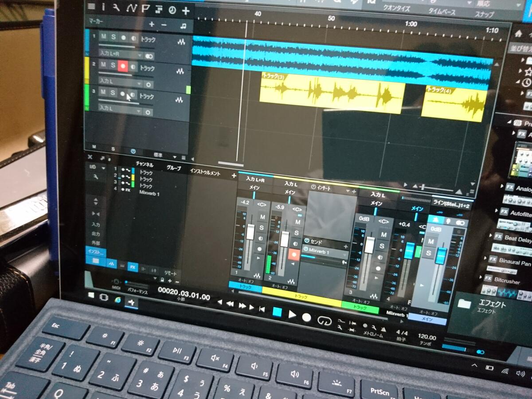
Task: Close the mixer console with X icon
Action: pos(90,157)
